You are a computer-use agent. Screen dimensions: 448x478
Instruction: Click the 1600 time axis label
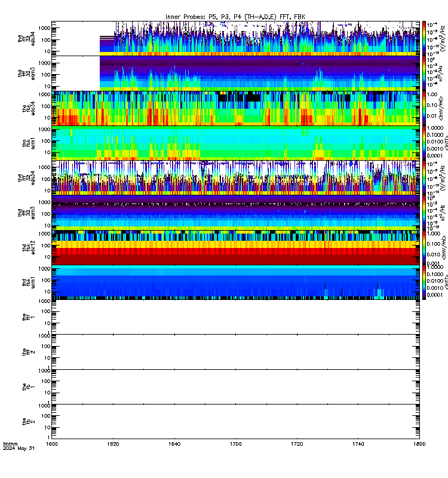[52, 444]
